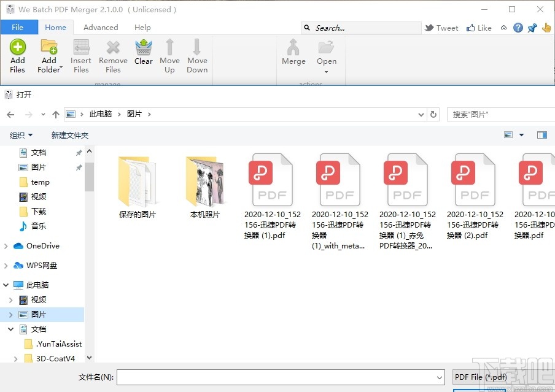The image size is (555, 392).
Task: Toggle the preview pane icon in the dialog
Action: point(541,134)
